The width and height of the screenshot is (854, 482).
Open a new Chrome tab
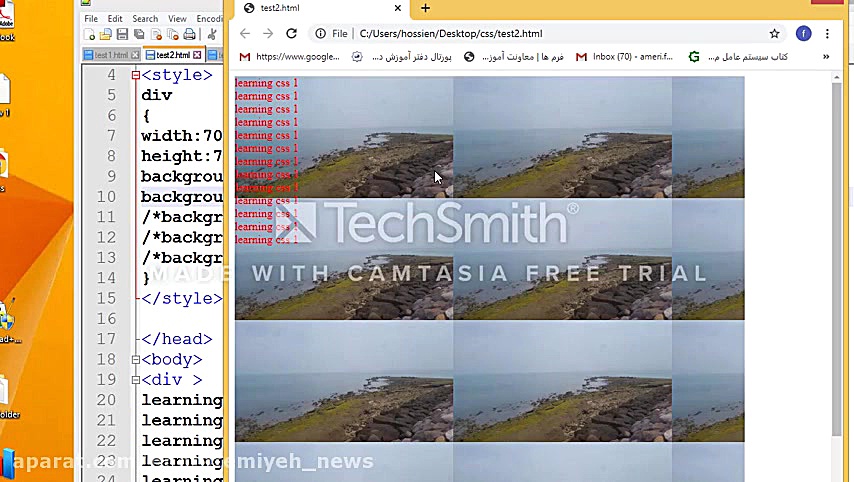425,8
